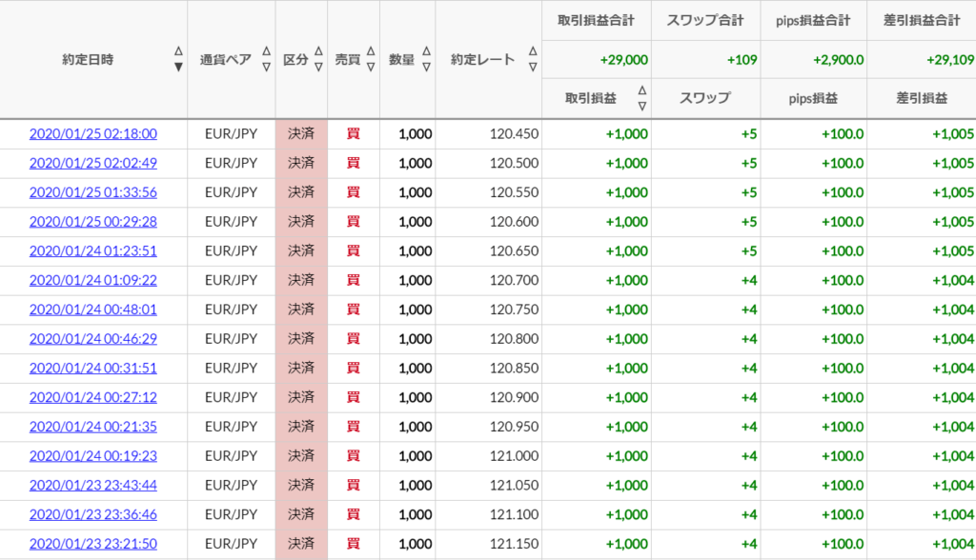Viewport: 976px width, 560px height.
Task: Open the 2020/01/24 00:46:29 trade entry
Action: (93, 338)
